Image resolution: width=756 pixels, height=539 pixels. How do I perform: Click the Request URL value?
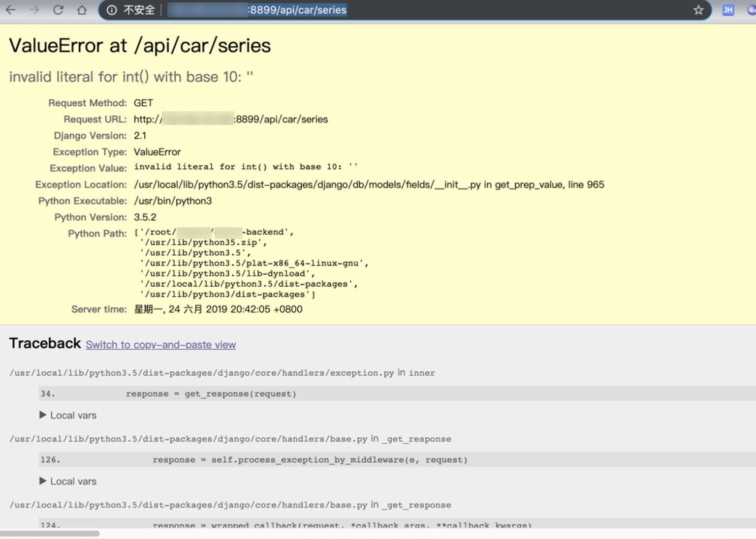230,120
